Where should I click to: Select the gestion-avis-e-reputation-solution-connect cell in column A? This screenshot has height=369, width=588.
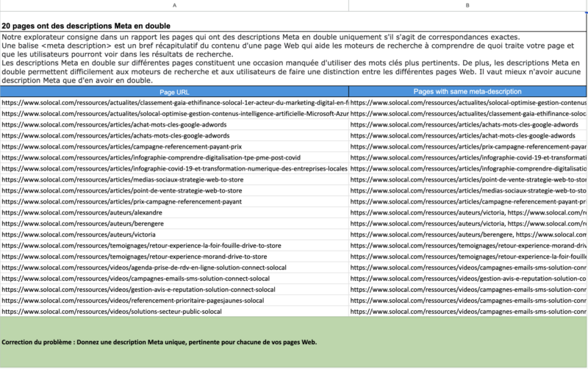point(174,290)
